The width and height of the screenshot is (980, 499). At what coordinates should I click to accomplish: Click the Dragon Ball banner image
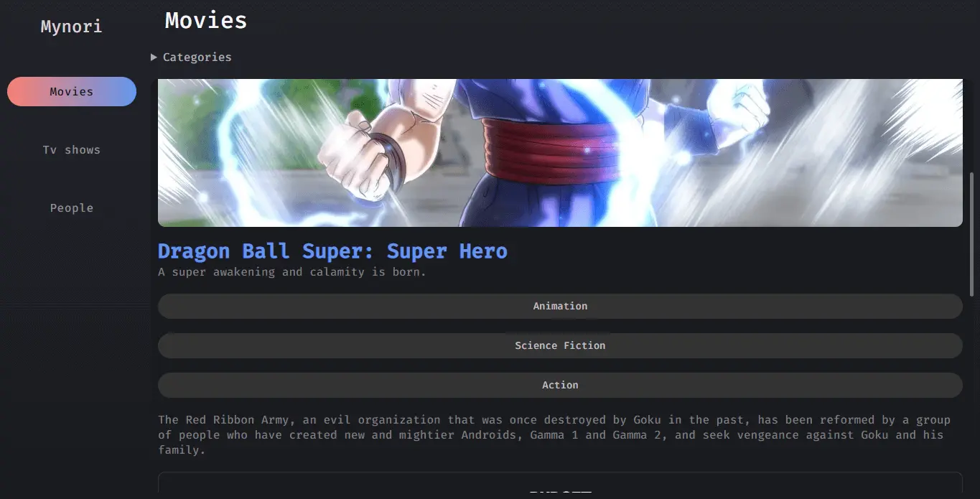click(560, 153)
